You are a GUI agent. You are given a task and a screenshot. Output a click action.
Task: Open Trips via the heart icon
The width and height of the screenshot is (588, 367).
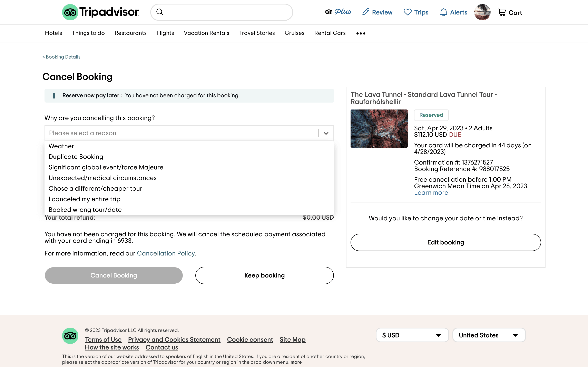click(x=408, y=12)
